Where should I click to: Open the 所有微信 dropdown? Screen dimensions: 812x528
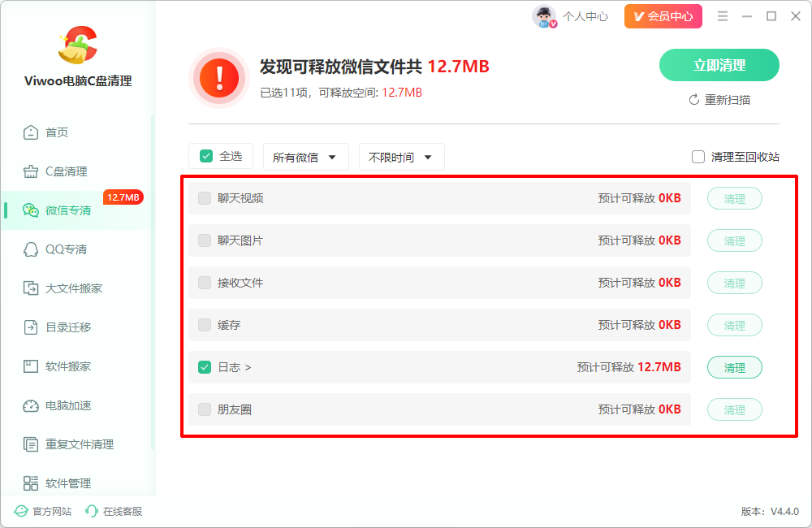(x=306, y=157)
